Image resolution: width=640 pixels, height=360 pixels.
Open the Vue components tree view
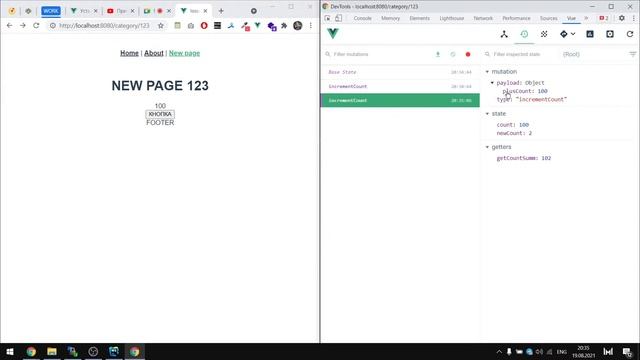[x=504, y=34]
